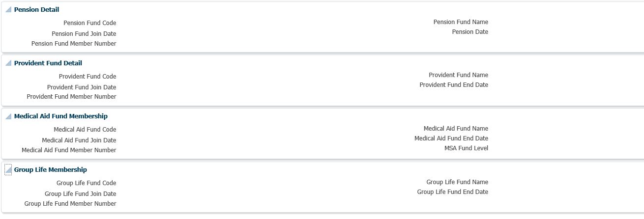Click the MSA Fund Level label
Image resolution: width=644 pixels, height=219 pixels.
[466, 148]
